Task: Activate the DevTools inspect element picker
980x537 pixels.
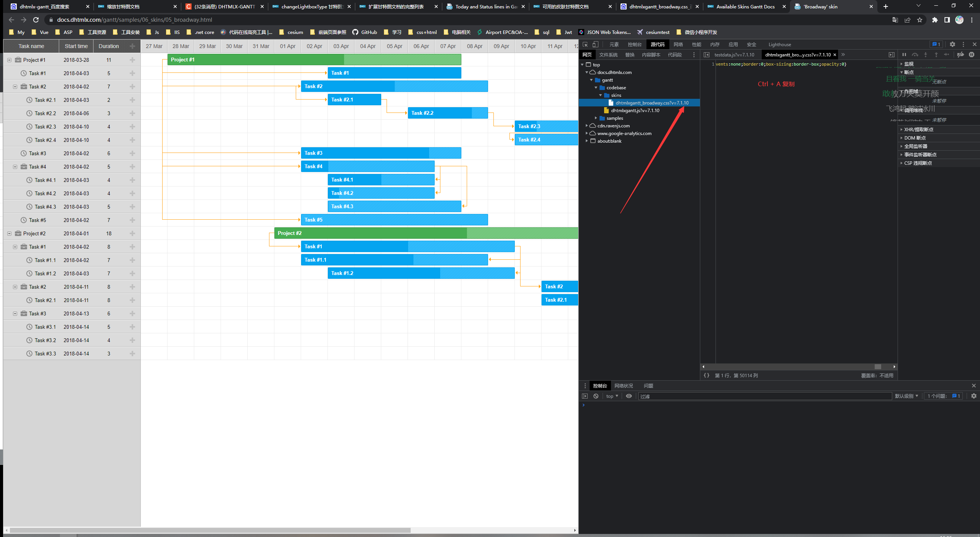Action: pyautogui.click(x=585, y=44)
